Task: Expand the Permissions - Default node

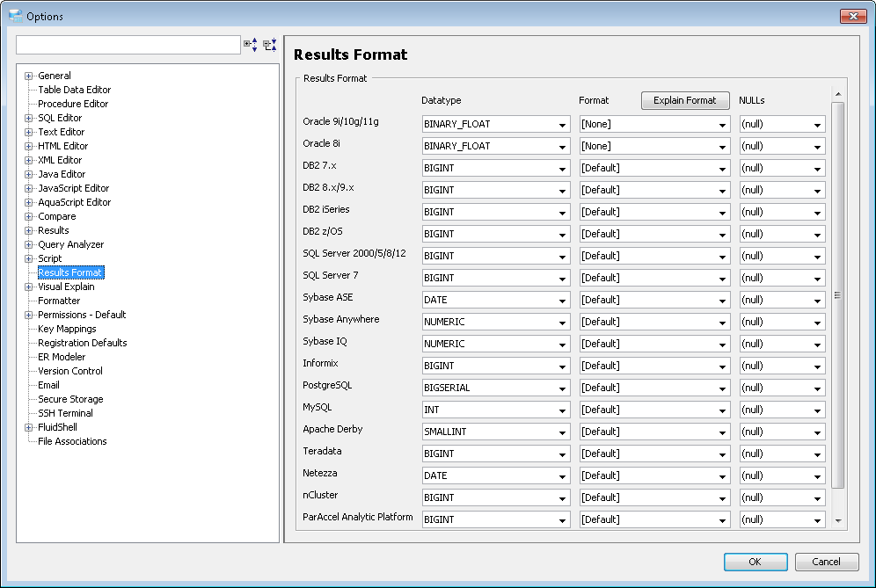Action: pyautogui.click(x=28, y=315)
